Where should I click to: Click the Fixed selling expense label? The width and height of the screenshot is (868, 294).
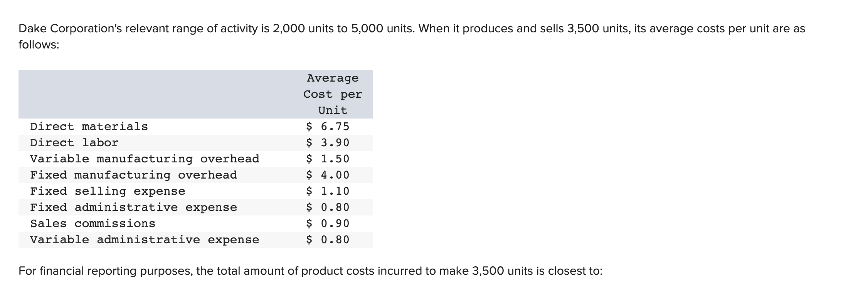108,191
